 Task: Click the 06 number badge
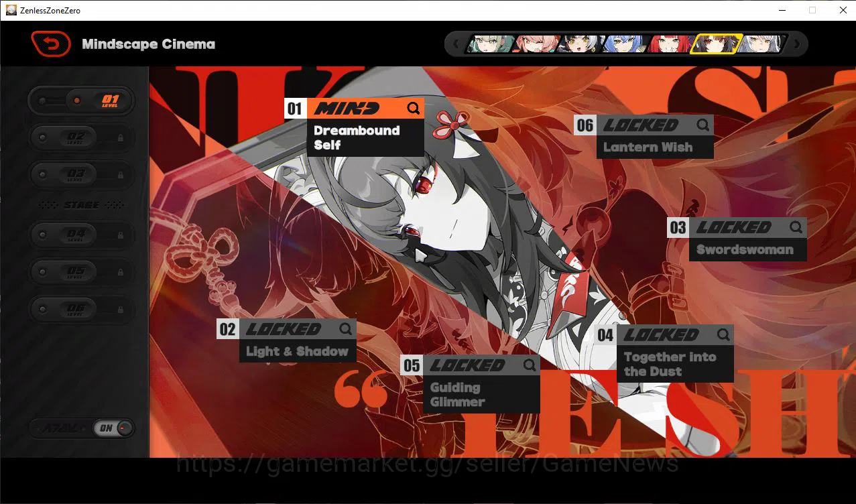[x=585, y=125]
